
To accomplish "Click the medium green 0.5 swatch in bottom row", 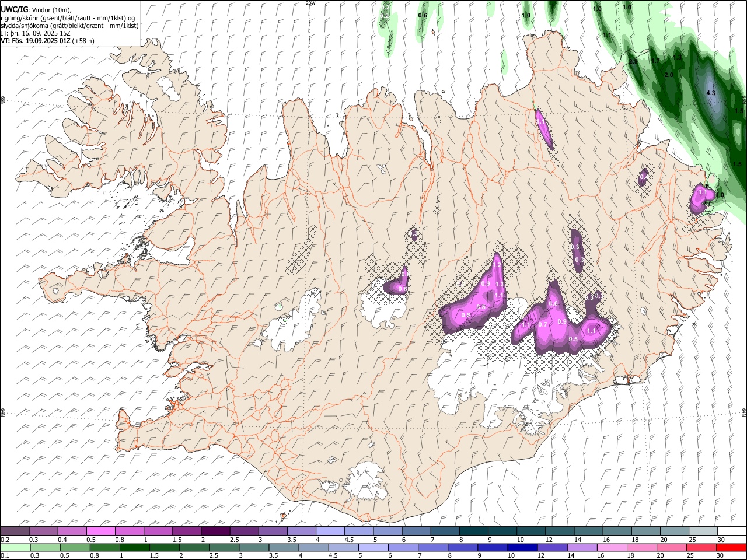I will click(75, 547).
